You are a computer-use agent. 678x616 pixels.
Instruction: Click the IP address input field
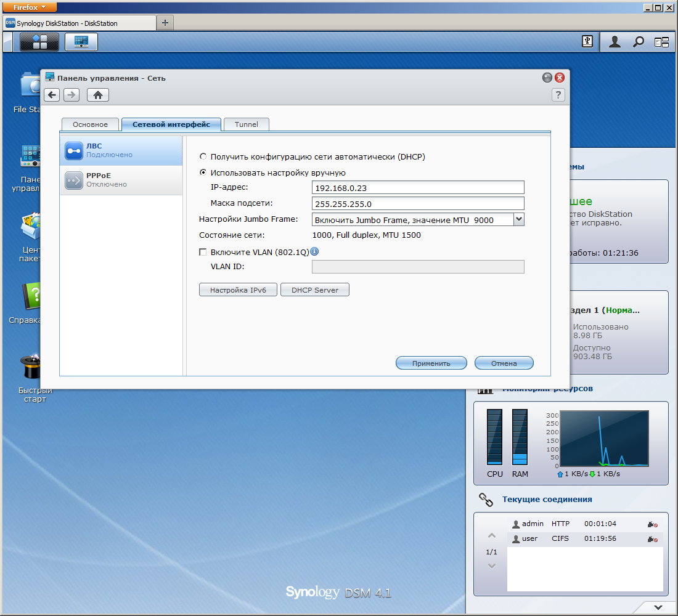(418, 188)
